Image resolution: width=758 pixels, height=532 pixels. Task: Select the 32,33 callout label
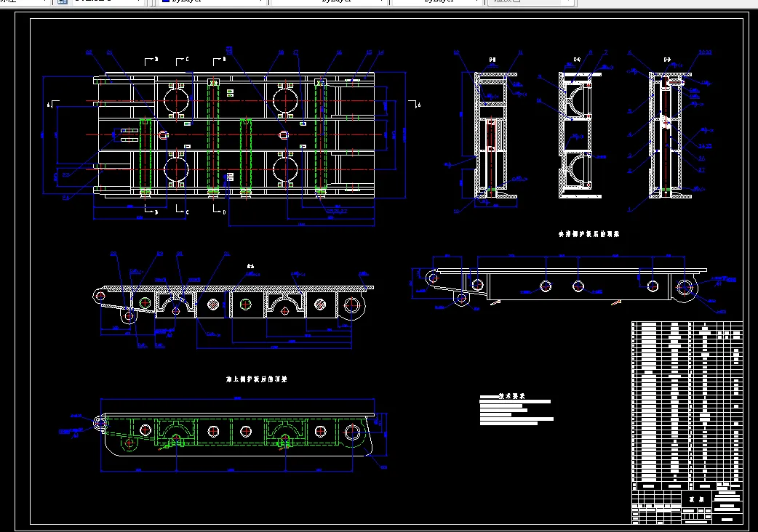pyautogui.click(x=705, y=52)
